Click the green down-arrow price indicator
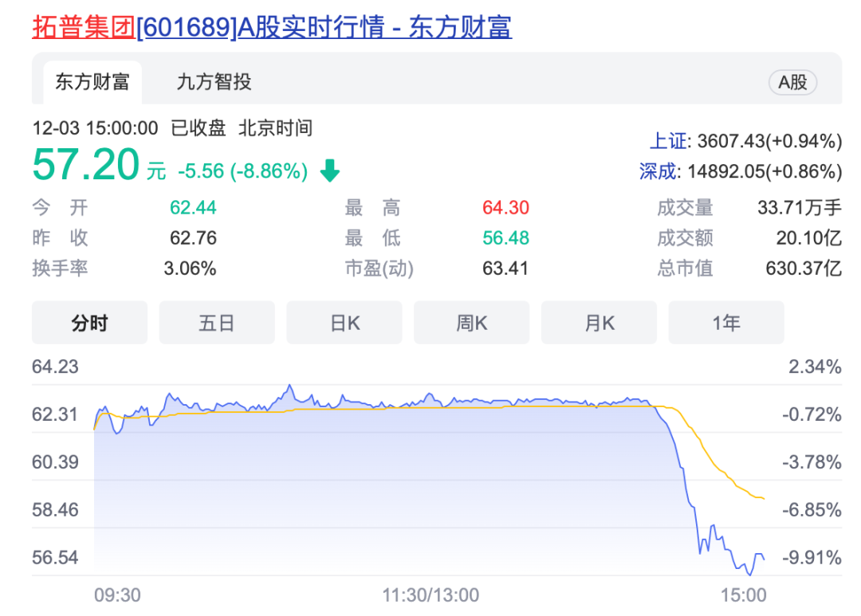861x616 pixels. coord(330,171)
